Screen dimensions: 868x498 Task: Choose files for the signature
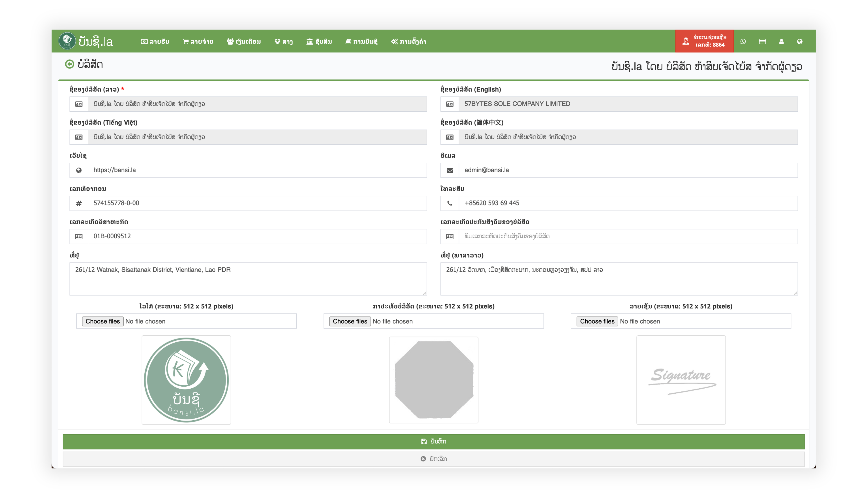tap(597, 322)
